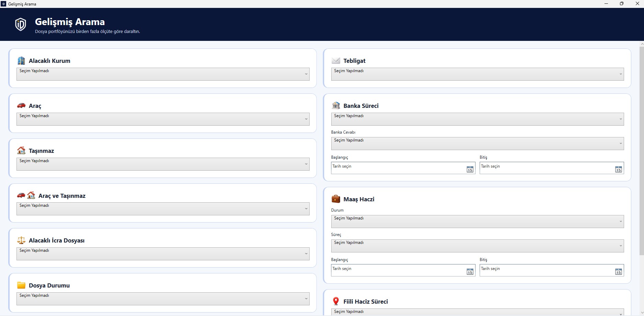Click the map pin icon beside Fiili Haciz Süreci
The image size is (644, 316).
pyautogui.click(x=336, y=301)
